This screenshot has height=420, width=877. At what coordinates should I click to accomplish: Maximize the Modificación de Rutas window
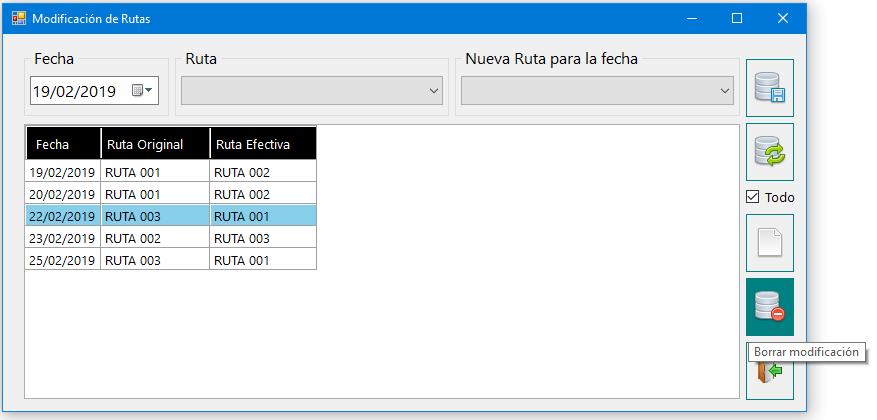(x=737, y=18)
